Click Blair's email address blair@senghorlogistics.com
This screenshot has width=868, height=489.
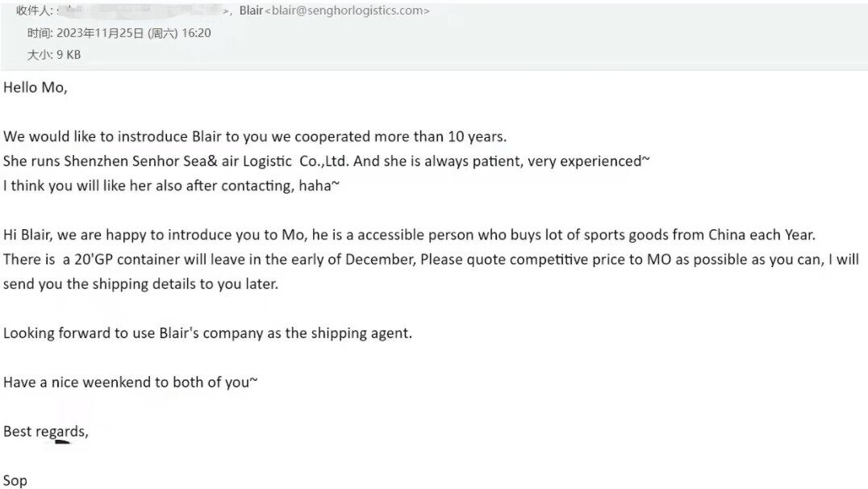pyautogui.click(x=347, y=10)
